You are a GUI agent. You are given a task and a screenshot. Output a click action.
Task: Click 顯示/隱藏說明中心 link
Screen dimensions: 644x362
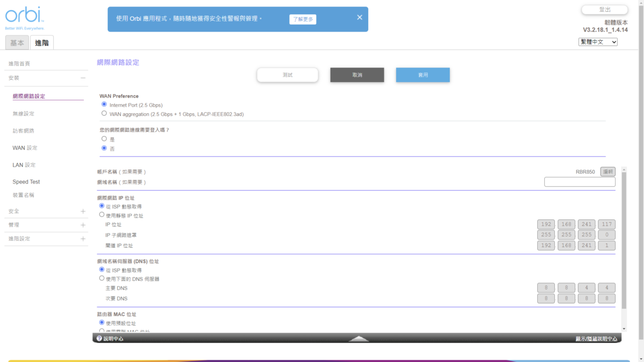point(596,339)
